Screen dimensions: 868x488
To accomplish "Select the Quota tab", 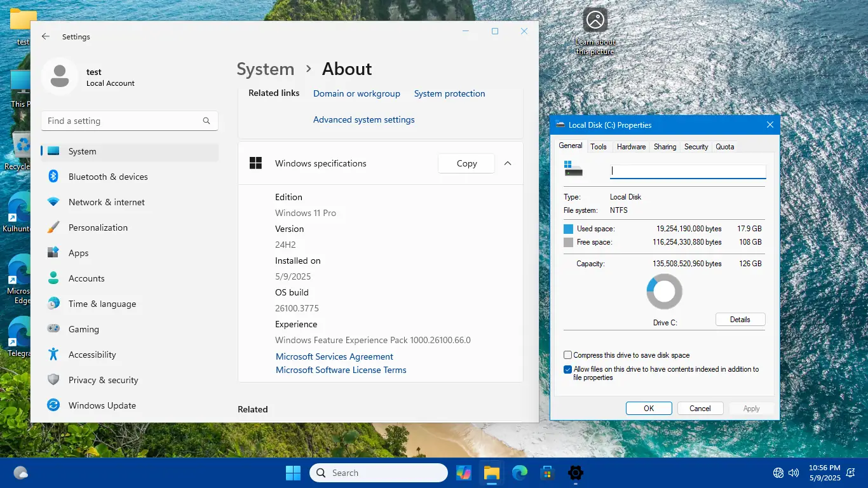I will pyautogui.click(x=725, y=147).
